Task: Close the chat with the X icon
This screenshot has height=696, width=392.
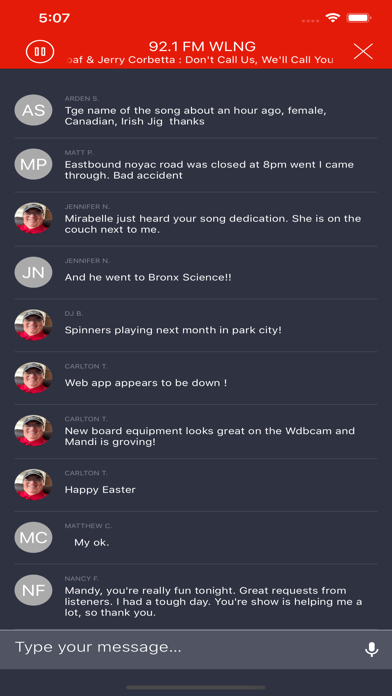Action: click(363, 51)
